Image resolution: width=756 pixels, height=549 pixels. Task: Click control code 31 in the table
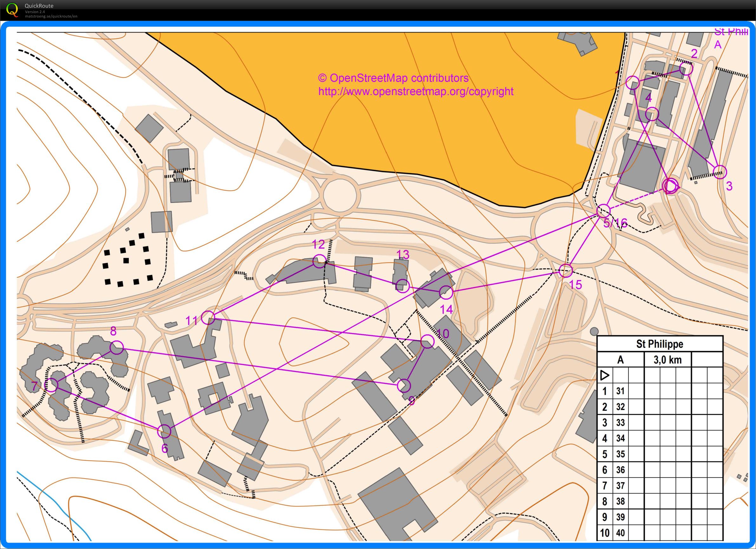[620, 391]
